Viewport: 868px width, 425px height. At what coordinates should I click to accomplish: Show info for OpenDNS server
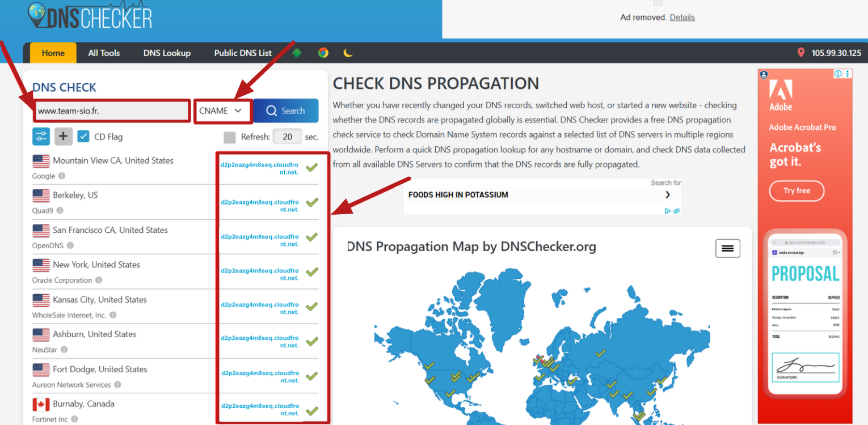[70, 246]
